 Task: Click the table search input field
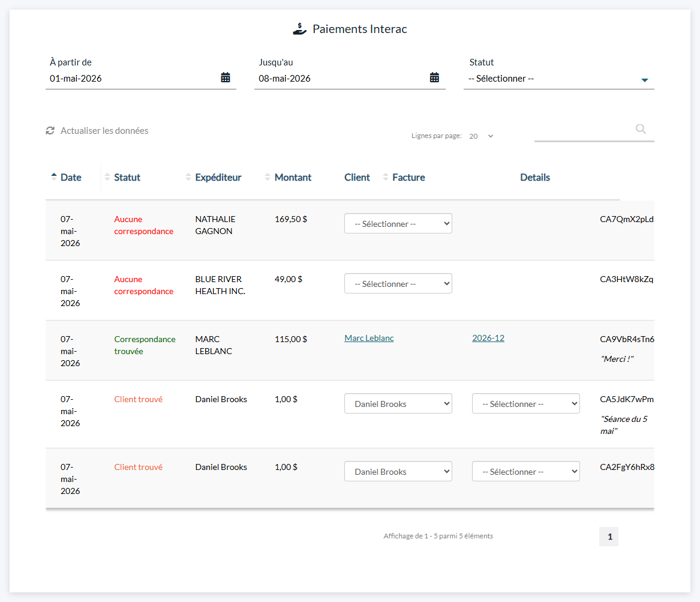click(x=584, y=130)
